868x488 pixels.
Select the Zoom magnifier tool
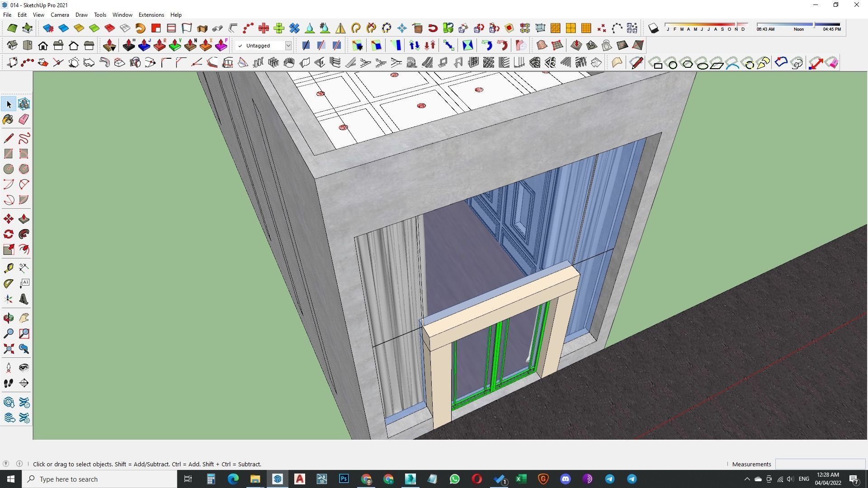click(x=9, y=333)
